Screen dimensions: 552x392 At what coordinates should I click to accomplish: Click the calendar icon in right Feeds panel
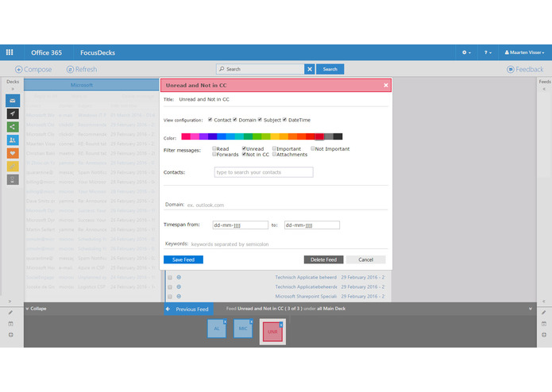point(544,324)
